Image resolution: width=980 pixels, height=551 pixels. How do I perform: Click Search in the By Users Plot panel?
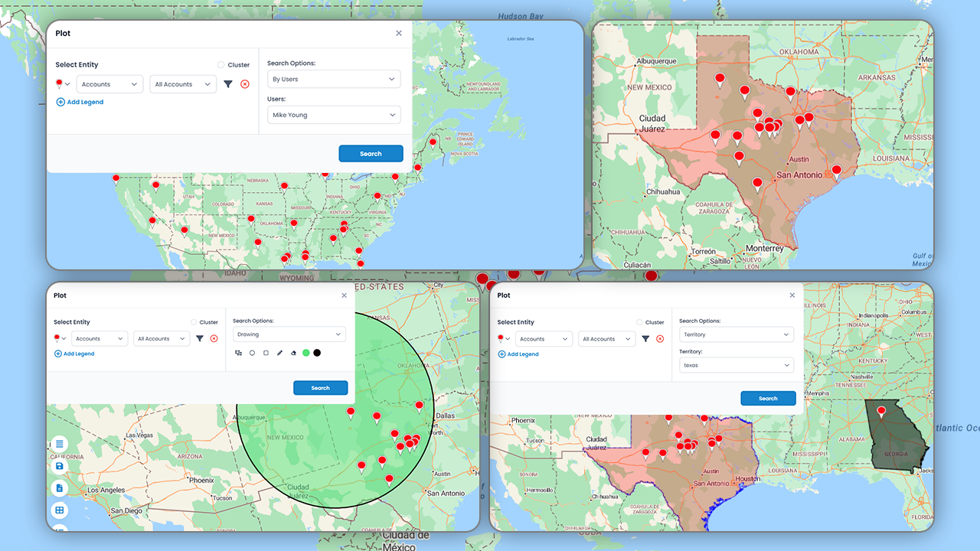[x=371, y=154]
